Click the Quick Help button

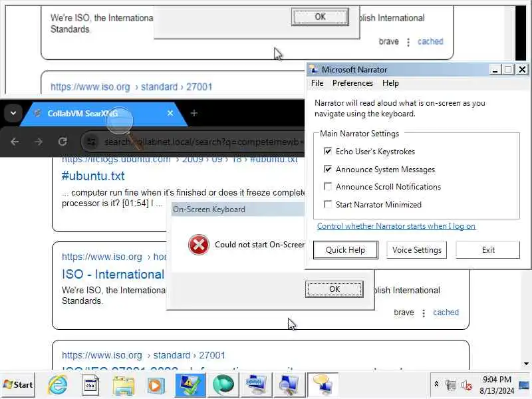coord(345,250)
